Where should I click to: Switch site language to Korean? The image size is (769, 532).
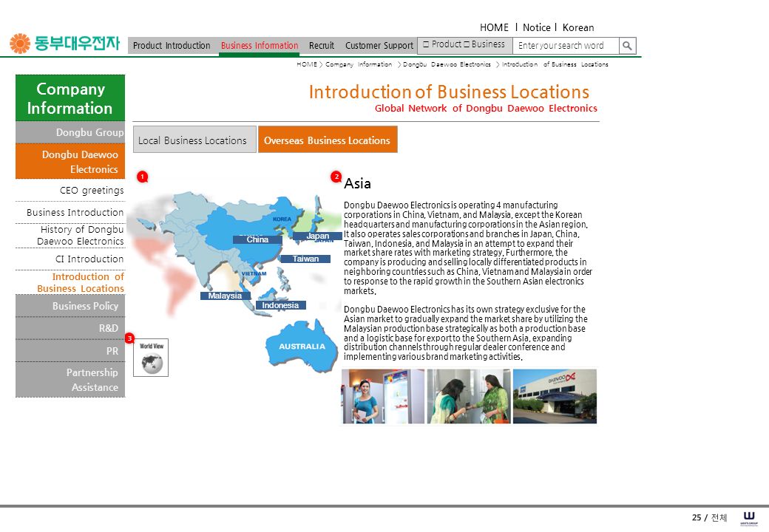pos(578,27)
